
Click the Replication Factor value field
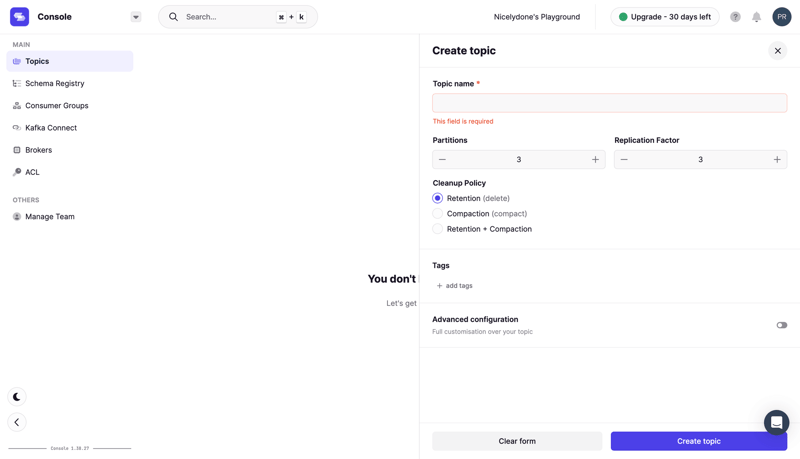pyautogui.click(x=701, y=160)
